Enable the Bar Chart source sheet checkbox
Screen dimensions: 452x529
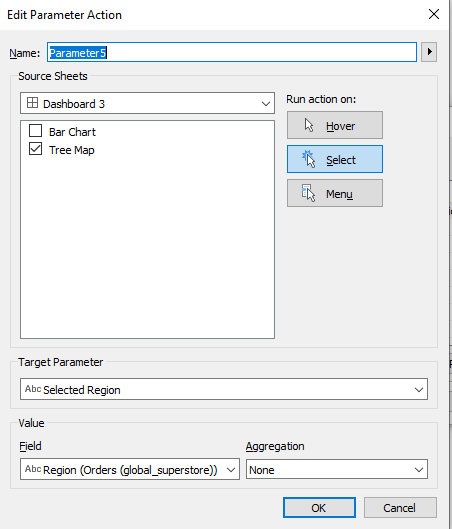35,131
